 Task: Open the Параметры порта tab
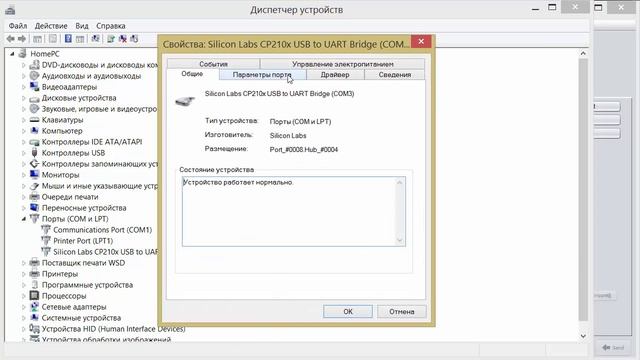(262, 75)
